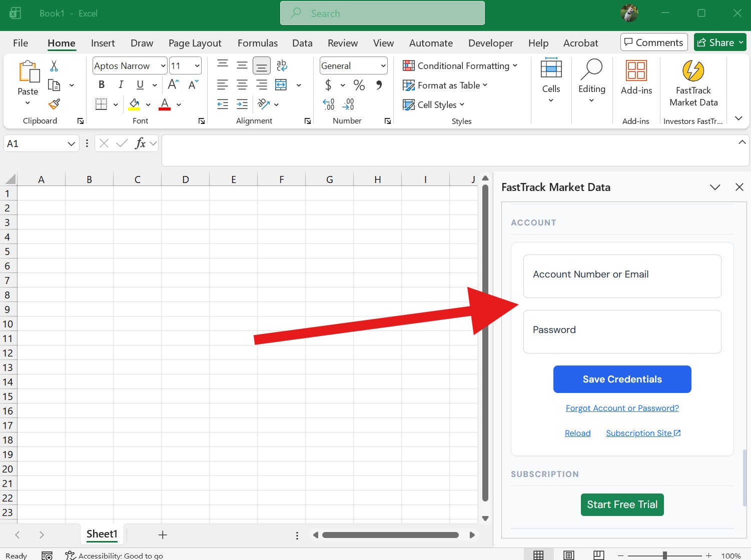Click the Accounting Number Format dollar icon

pos(328,85)
